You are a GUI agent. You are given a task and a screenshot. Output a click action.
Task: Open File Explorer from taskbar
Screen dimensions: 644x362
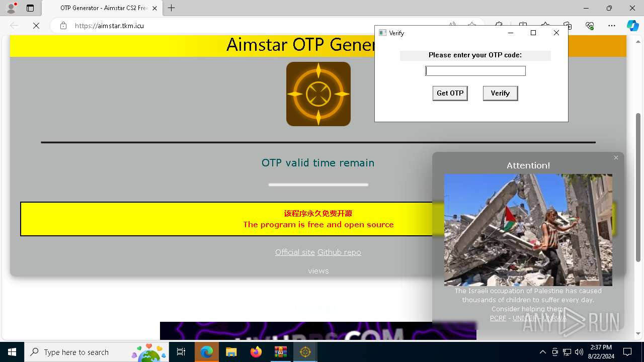pyautogui.click(x=231, y=352)
